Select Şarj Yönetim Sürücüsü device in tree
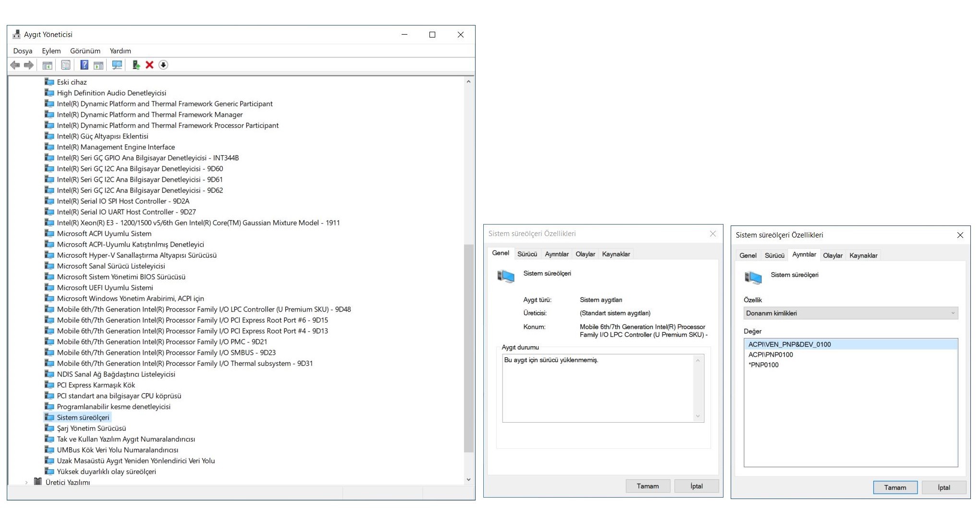Viewport: 980px width, 525px height. point(91,428)
